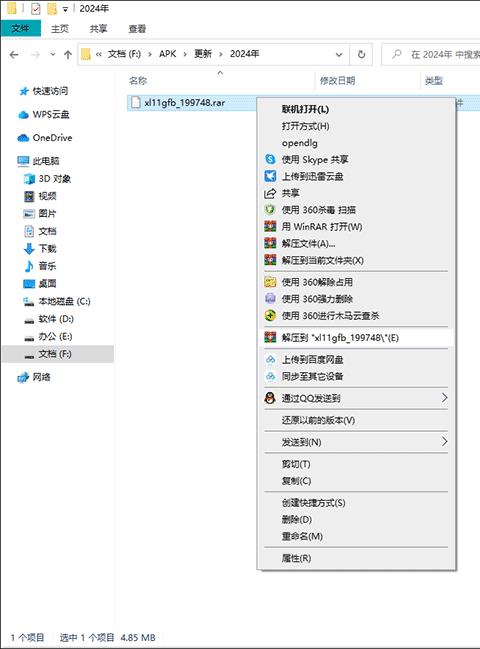The height and width of the screenshot is (649, 480).
Task: Open the recent locations dropdown arrow
Action: [x=53, y=54]
